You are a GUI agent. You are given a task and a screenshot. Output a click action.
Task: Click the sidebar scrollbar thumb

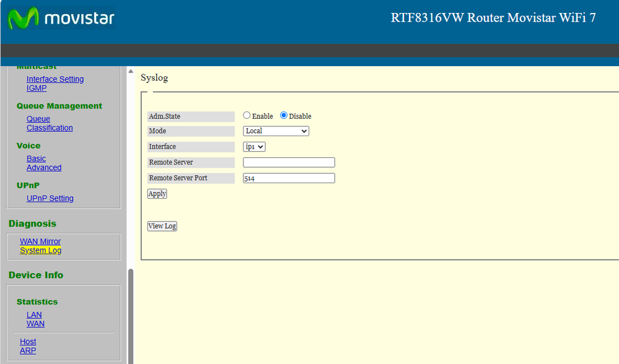pyautogui.click(x=131, y=316)
